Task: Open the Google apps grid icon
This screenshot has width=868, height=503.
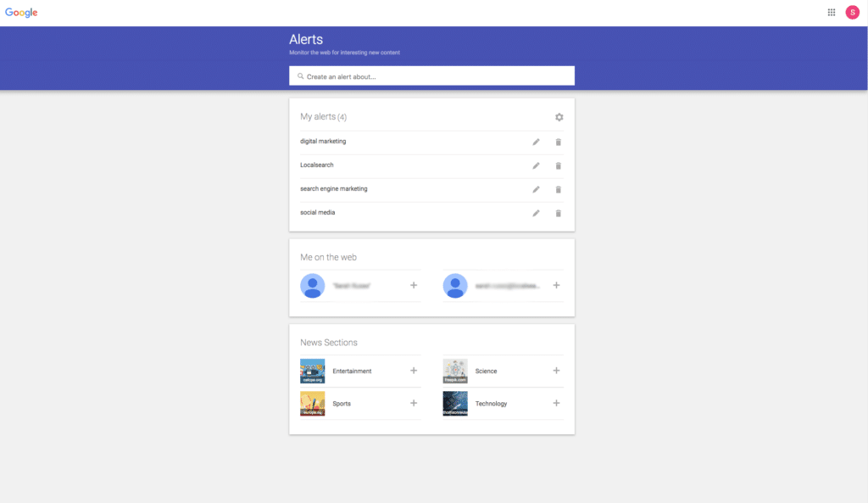Action: (831, 12)
